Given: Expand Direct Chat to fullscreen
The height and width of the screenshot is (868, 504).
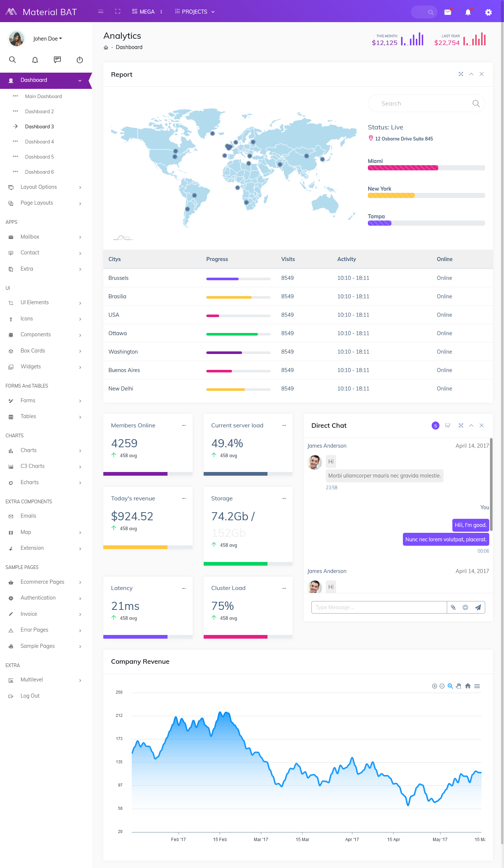Looking at the screenshot, I should [461, 426].
